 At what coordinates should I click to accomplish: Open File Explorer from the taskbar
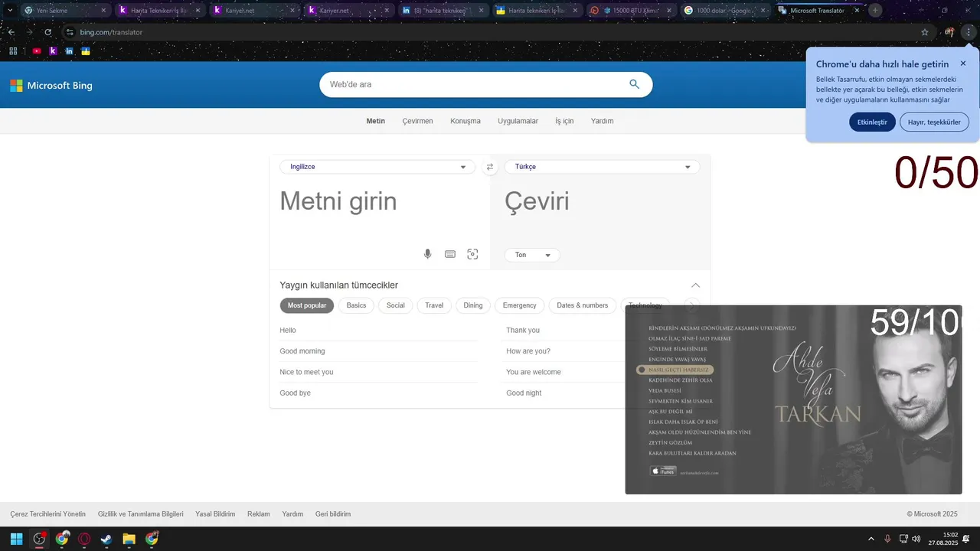tap(129, 539)
